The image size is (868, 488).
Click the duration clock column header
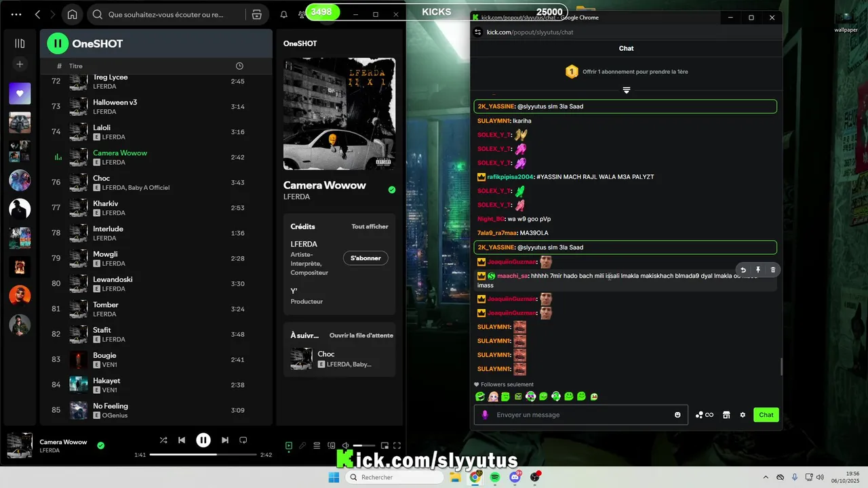(239, 66)
